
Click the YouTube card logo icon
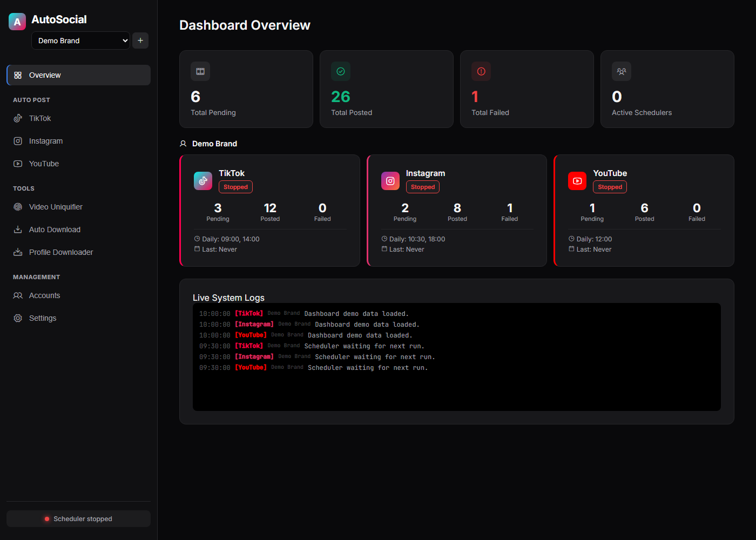tap(577, 181)
